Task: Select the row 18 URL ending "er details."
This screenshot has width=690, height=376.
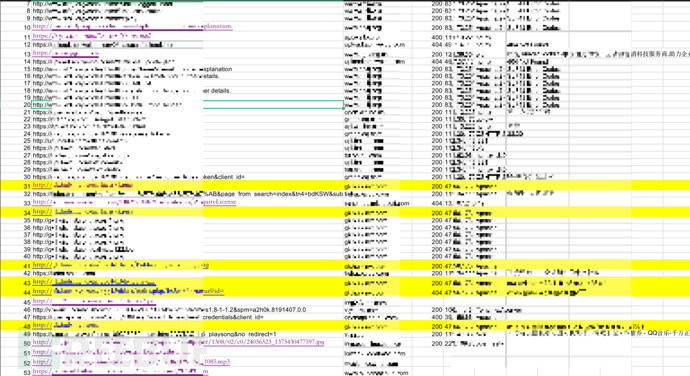Action: click(x=132, y=91)
